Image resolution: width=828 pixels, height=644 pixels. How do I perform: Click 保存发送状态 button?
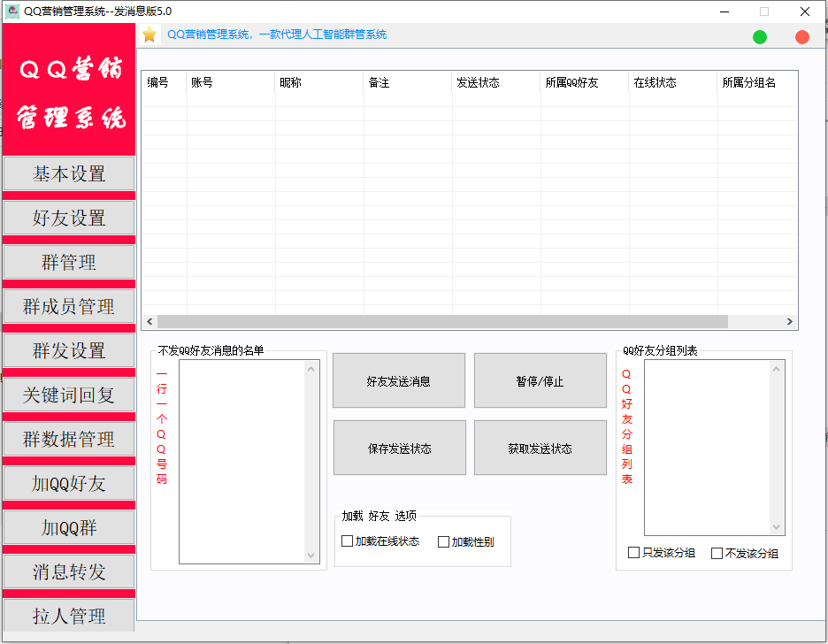tap(400, 448)
